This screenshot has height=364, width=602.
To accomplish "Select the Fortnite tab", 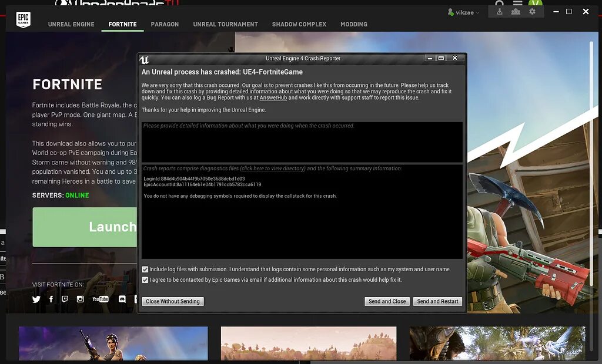I will [x=122, y=24].
